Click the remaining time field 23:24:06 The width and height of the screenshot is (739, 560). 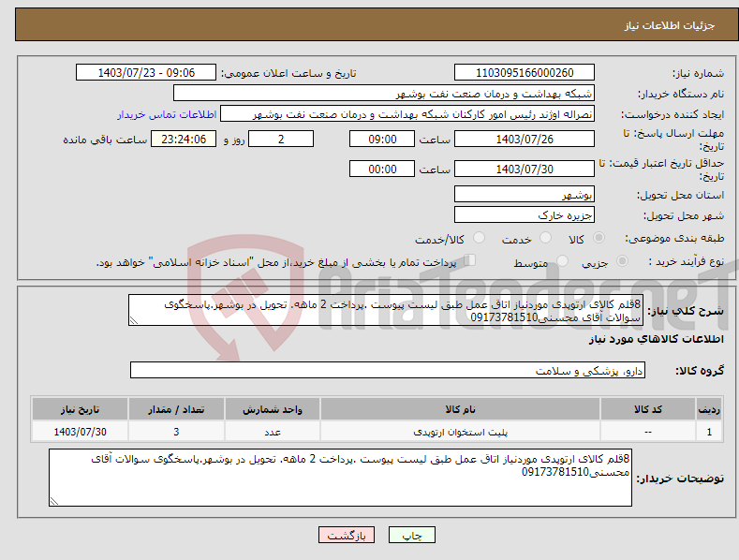click(x=184, y=139)
